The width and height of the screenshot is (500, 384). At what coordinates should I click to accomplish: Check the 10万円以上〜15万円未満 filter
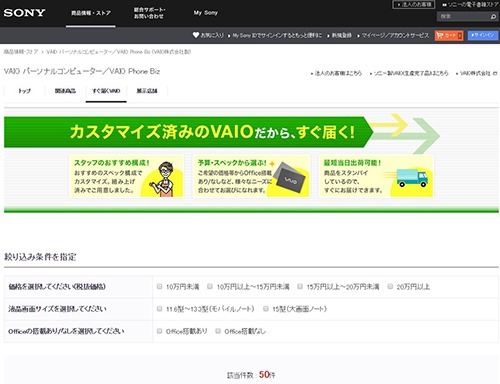tap(210, 286)
